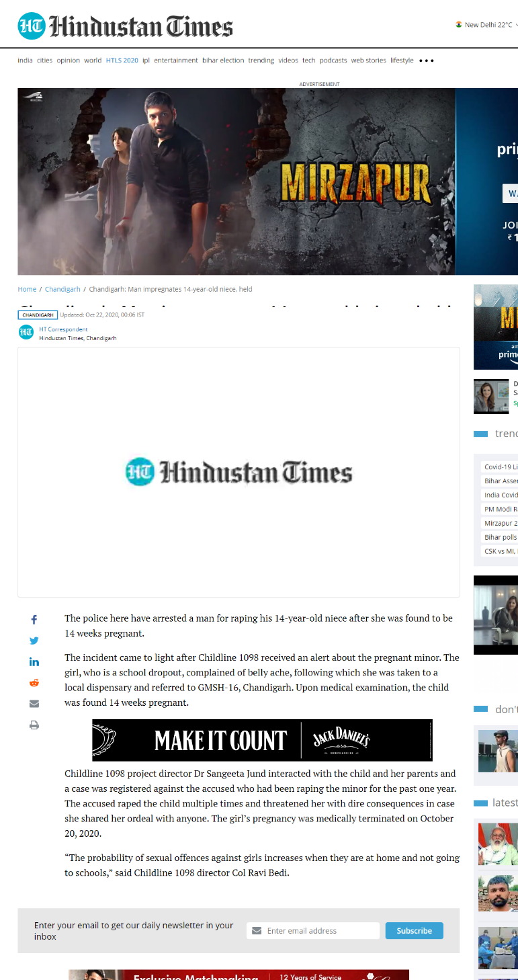Open bihar election section
This screenshot has width=518, height=980.
223,60
